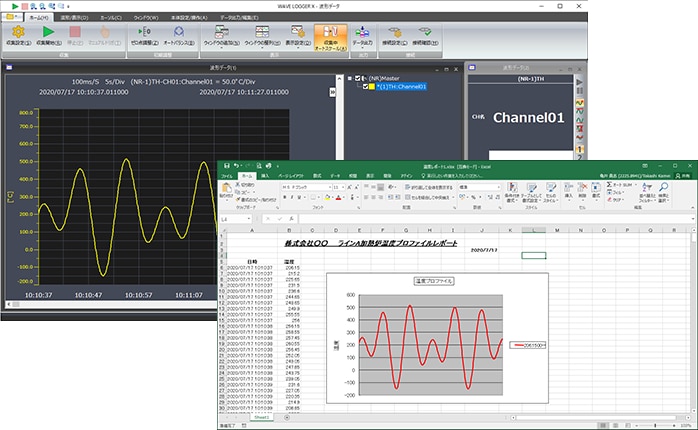
Task: Switch to the 波形/表示 ribbon tab
Action: point(72,17)
